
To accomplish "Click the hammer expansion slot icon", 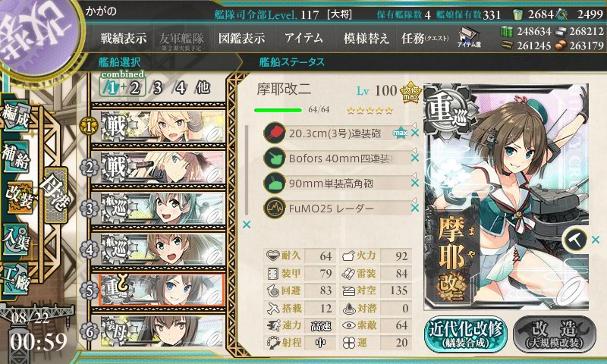I will tap(576, 240).
